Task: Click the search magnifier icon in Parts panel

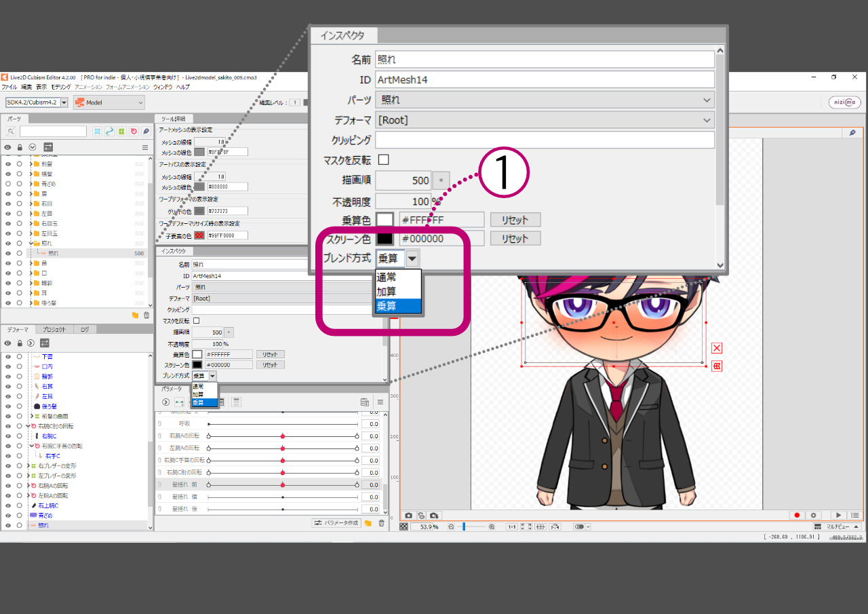Action: (11, 132)
